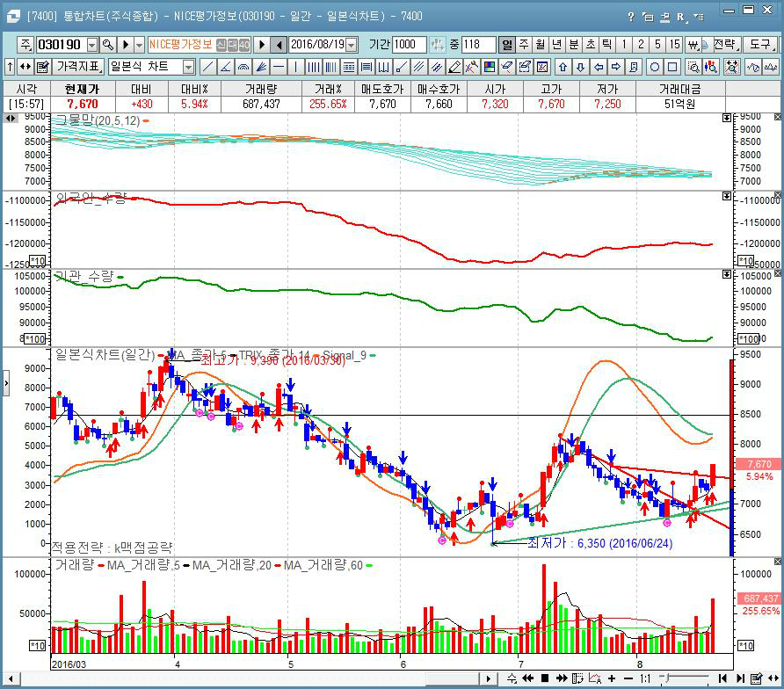Select the circle shape drawing tool
This screenshot has height=689, width=784.
pos(655,67)
